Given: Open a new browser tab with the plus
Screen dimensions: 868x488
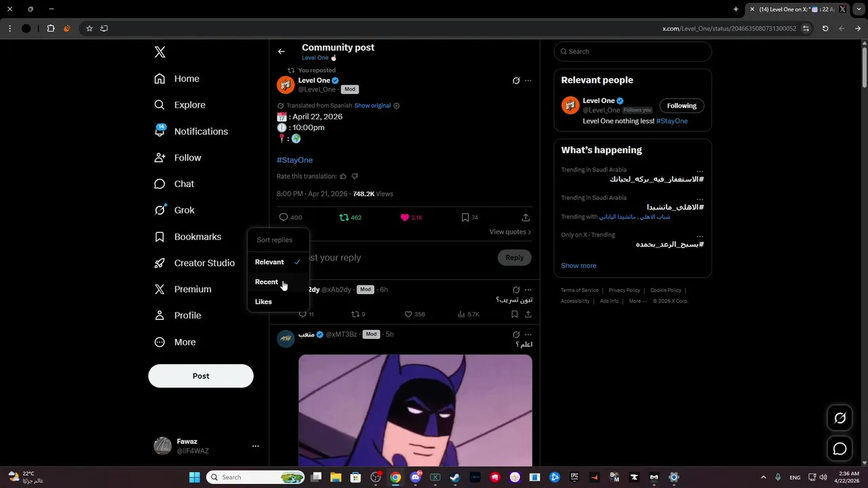Looking at the screenshot, I should pyautogui.click(x=736, y=9).
